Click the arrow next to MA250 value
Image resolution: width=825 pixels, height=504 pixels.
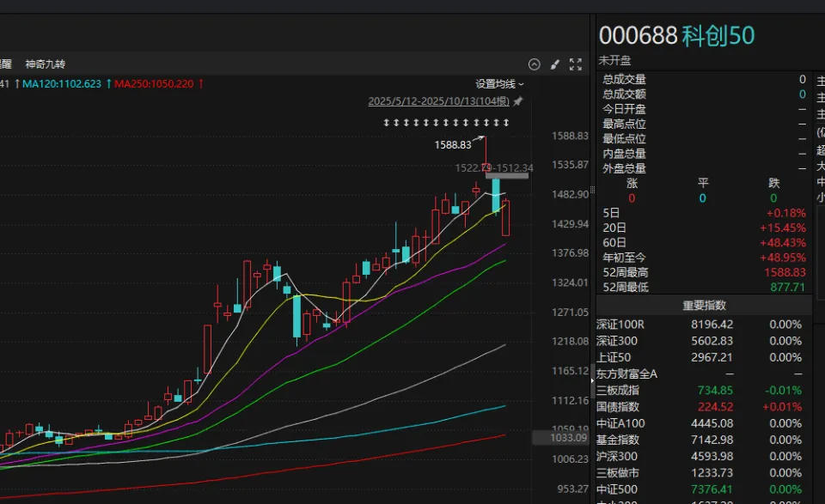click(x=201, y=84)
